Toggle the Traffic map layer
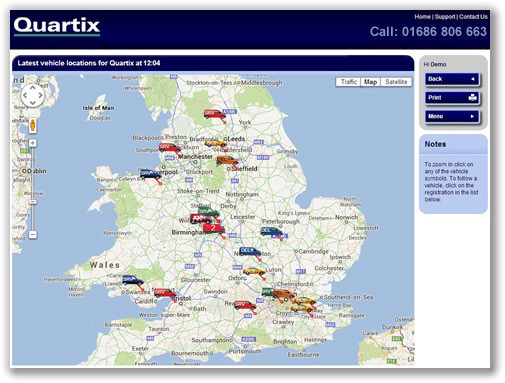Image resolution: width=505 pixels, height=383 pixels. click(349, 82)
